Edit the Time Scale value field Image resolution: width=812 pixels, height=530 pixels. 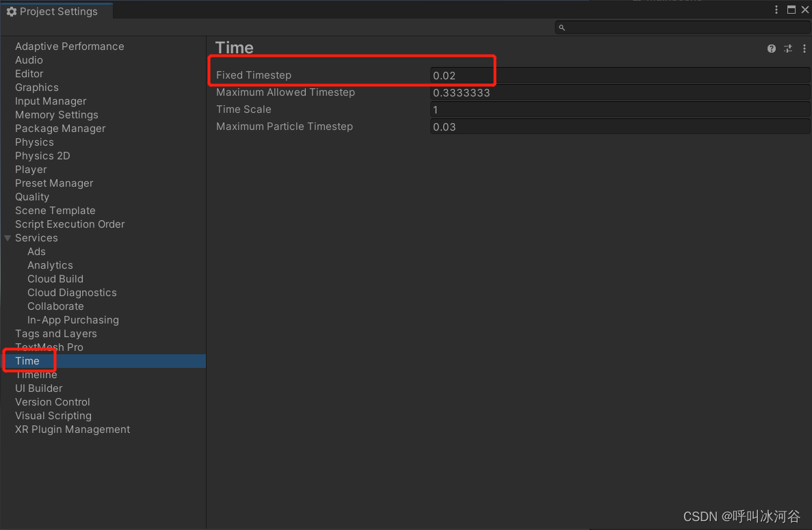pyautogui.click(x=620, y=109)
